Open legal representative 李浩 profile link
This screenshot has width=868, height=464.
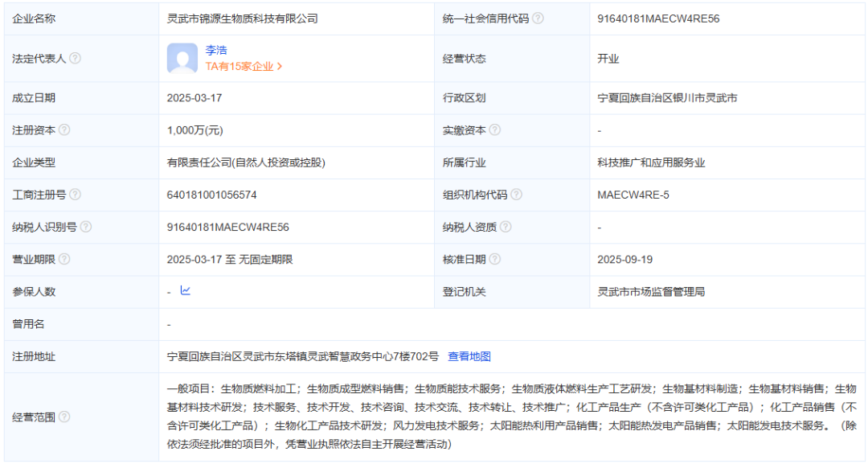click(216, 50)
